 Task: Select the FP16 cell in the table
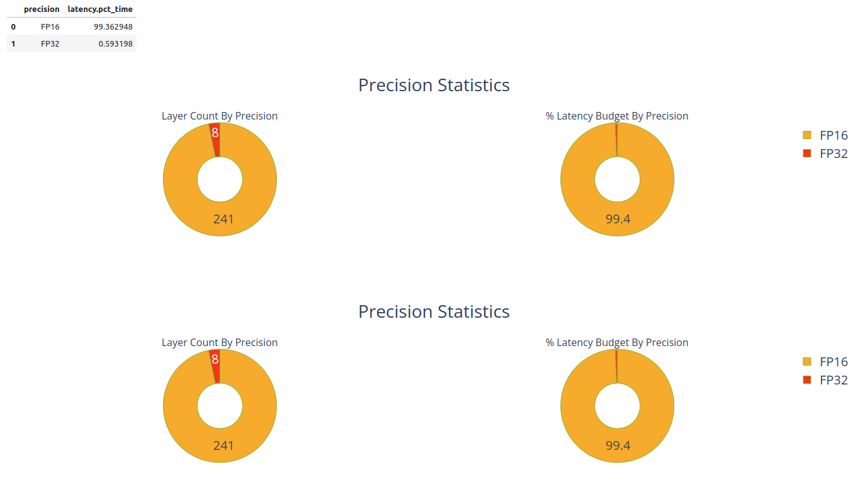[50, 27]
